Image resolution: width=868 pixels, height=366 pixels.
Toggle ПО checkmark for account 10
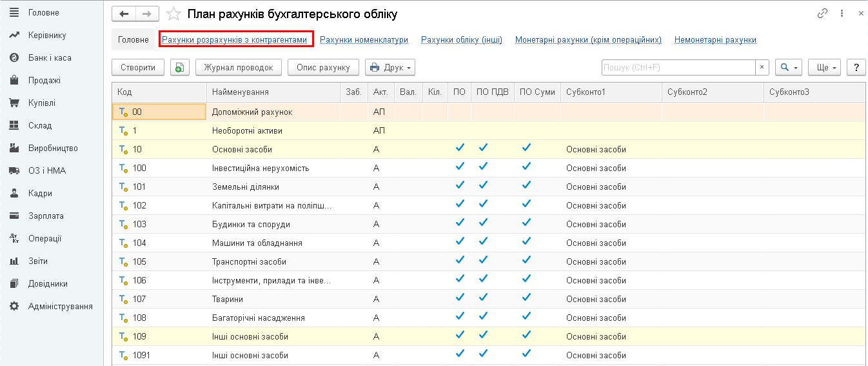(x=460, y=148)
